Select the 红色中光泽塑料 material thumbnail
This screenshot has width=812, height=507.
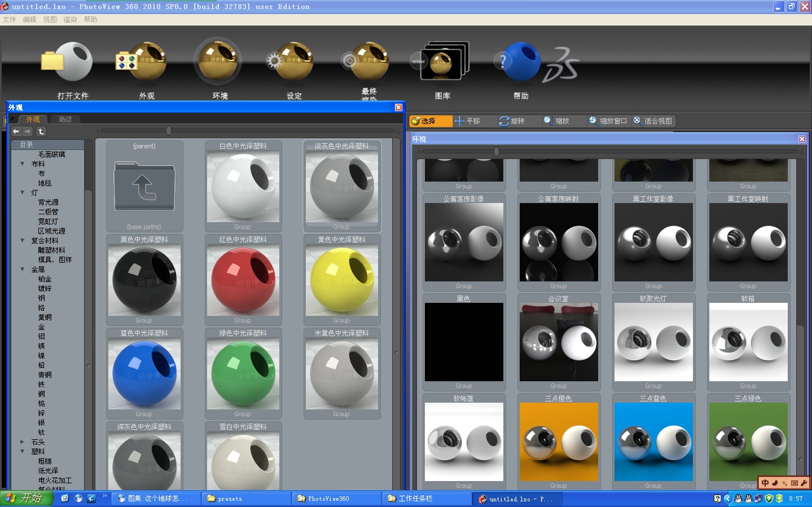coord(243,280)
